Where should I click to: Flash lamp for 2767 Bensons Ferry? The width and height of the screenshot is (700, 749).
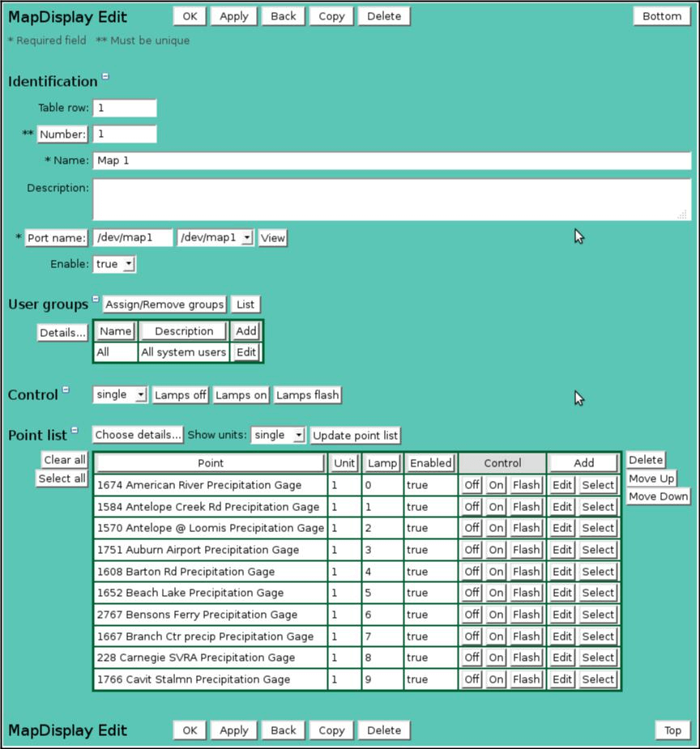(x=526, y=615)
